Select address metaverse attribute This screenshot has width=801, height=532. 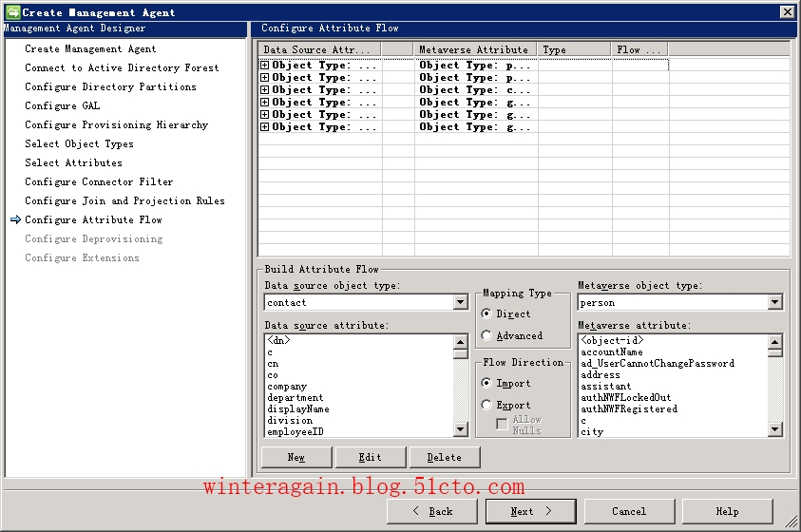(601, 374)
